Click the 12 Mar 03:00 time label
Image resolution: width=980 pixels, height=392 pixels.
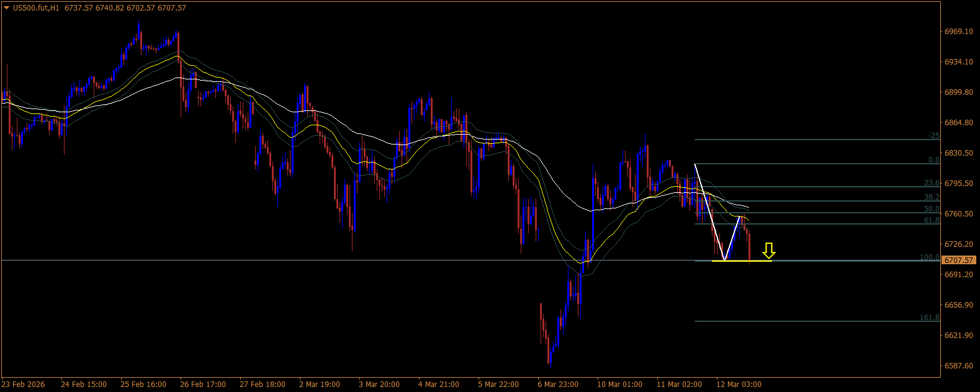pos(739,385)
